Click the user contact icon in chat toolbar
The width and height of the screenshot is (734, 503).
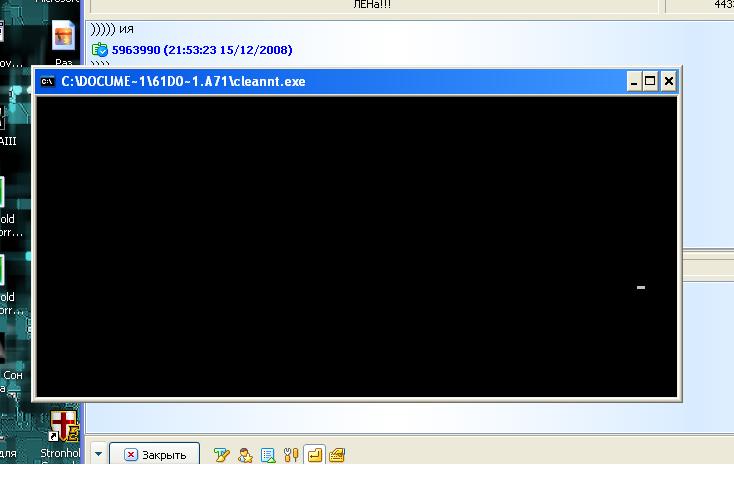point(245,455)
